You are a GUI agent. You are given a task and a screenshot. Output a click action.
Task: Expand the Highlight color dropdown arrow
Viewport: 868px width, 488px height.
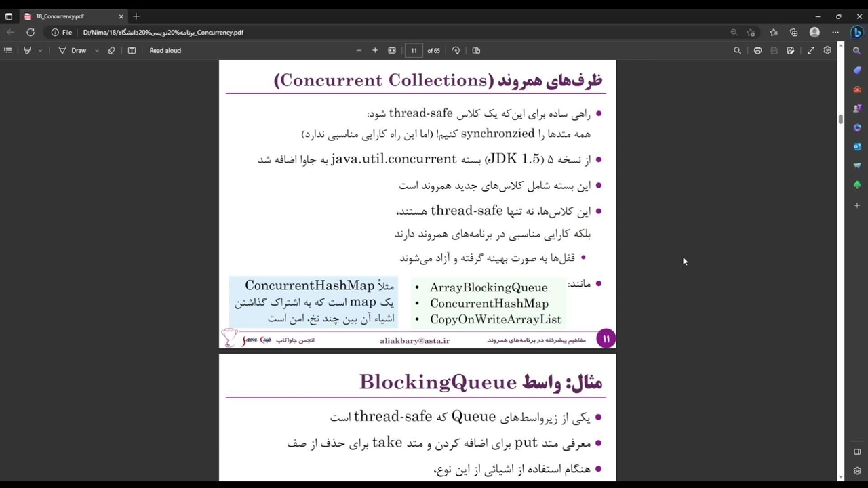40,50
